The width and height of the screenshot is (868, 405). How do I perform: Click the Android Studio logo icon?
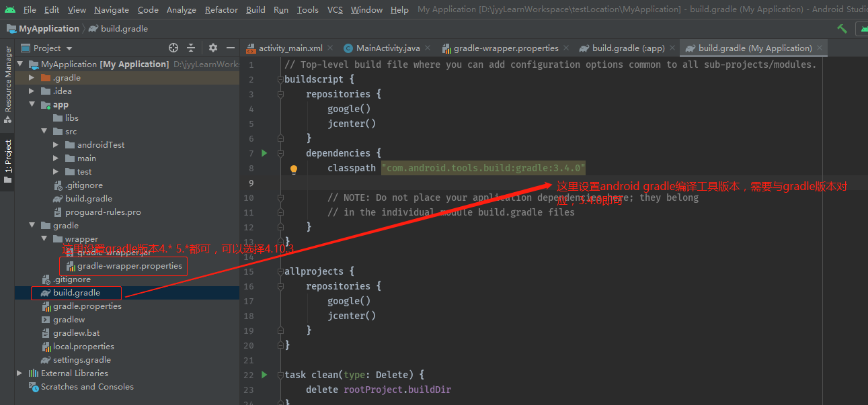click(10, 9)
